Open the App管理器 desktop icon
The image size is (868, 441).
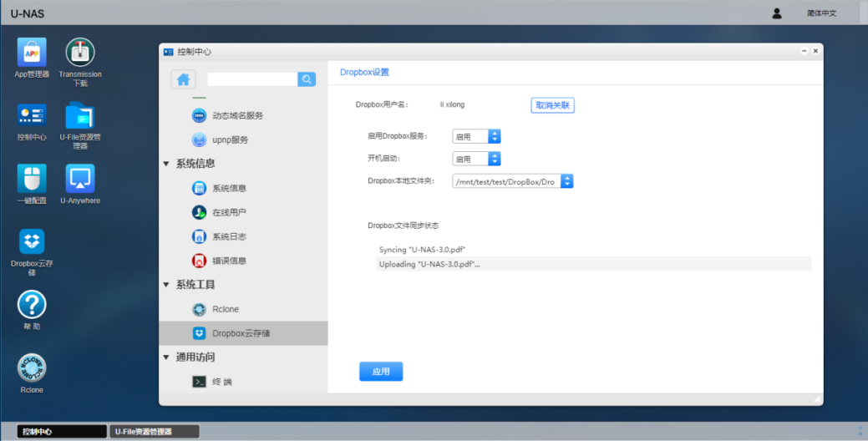pyautogui.click(x=32, y=53)
